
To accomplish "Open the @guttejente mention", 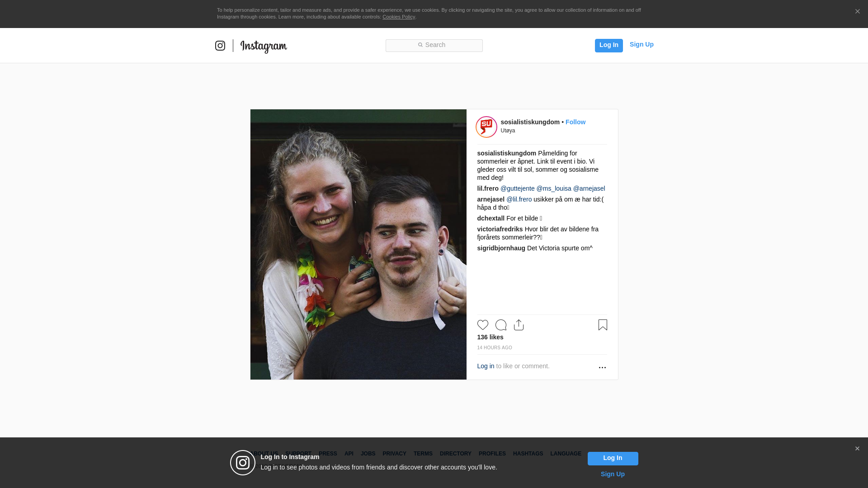I will pyautogui.click(x=517, y=188).
